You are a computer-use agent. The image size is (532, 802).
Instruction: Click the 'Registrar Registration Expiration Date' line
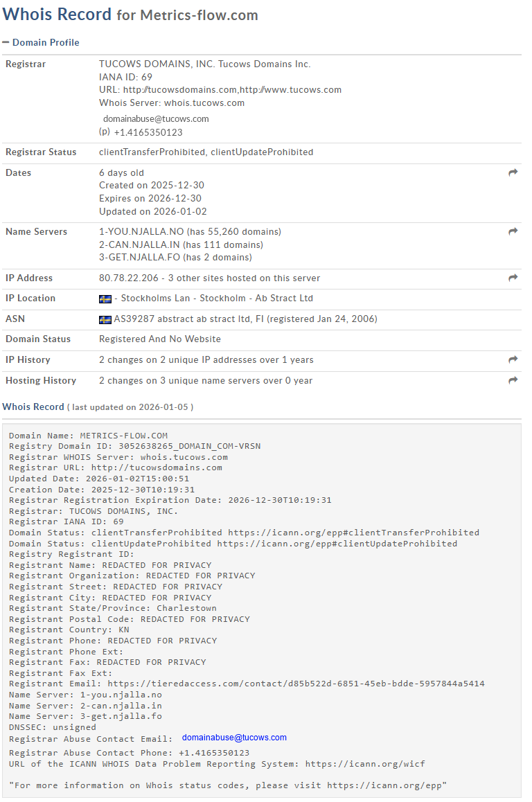pyautogui.click(x=170, y=500)
